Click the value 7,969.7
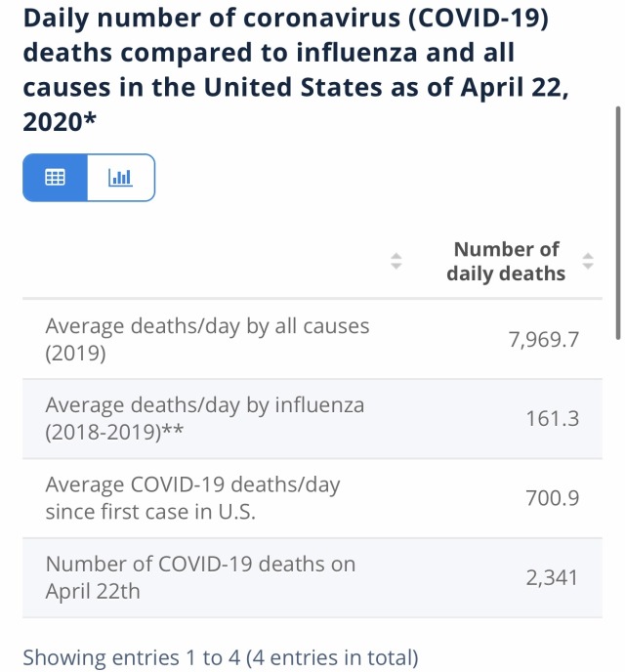625x672 pixels. [x=544, y=340]
